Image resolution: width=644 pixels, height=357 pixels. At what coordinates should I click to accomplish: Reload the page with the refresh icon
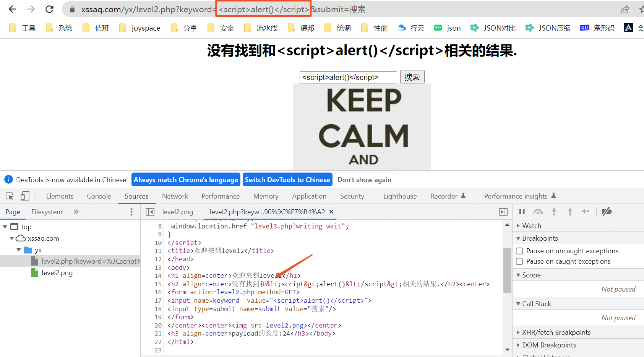(49, 9)
